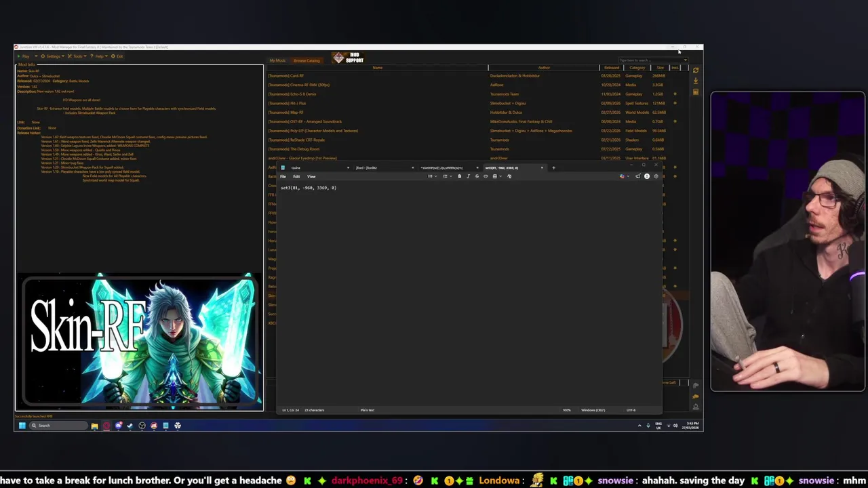Open the list style dropdown in Notepad

[x=447, y=176]
